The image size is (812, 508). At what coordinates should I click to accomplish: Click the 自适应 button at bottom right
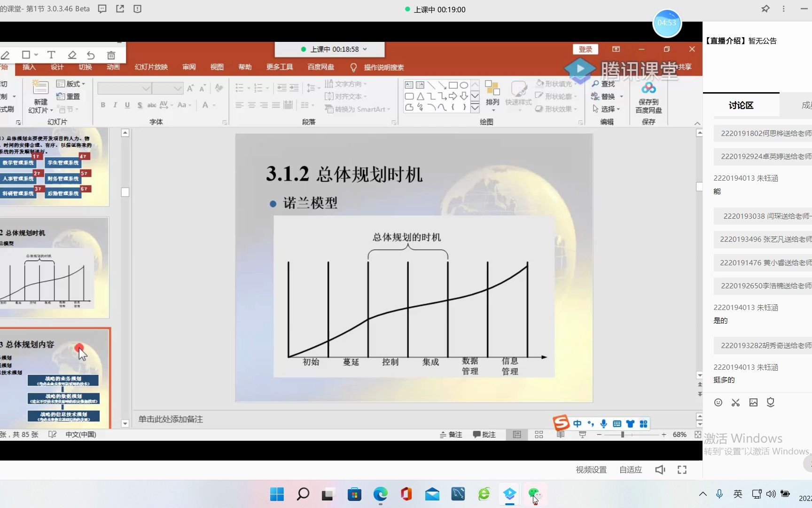click(630, 469)
